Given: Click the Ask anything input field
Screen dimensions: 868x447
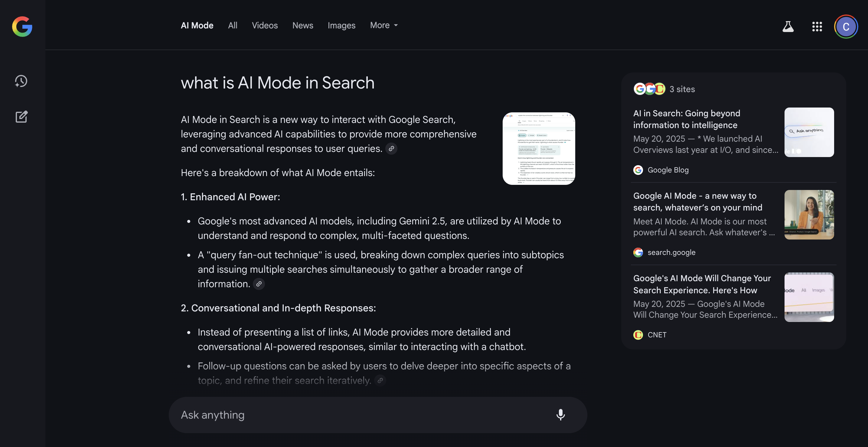Looking at the screenshot, I should coord(364,415).
